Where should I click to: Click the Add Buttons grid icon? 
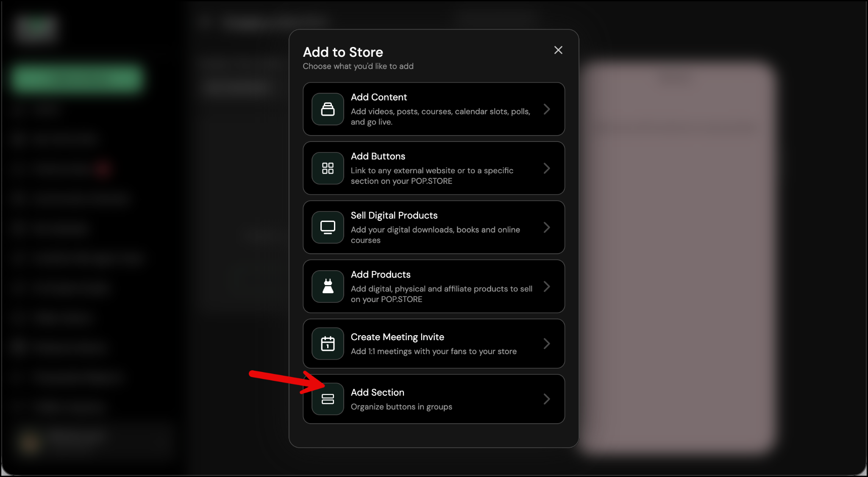coord(328,168)
